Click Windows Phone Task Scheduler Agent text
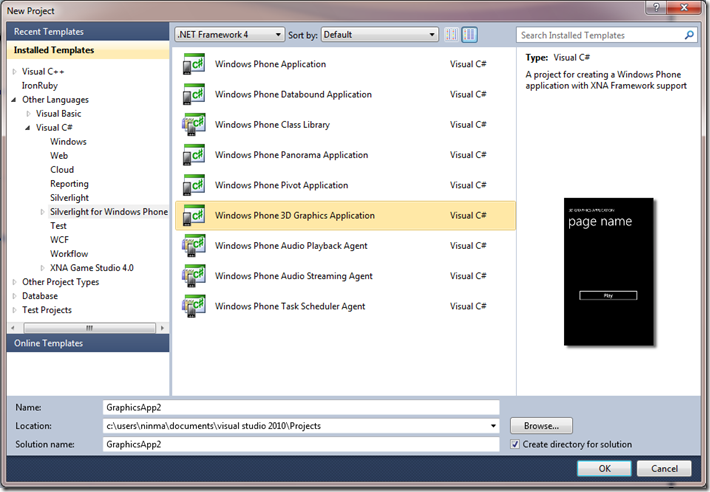 pyautogui.click(x=290, y=306)
